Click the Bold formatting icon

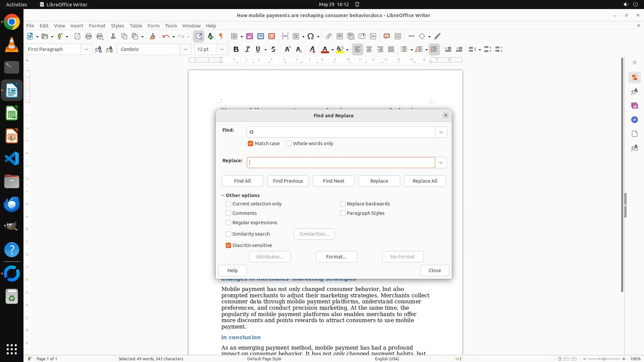pyautogui.click(x=236, y=50)
